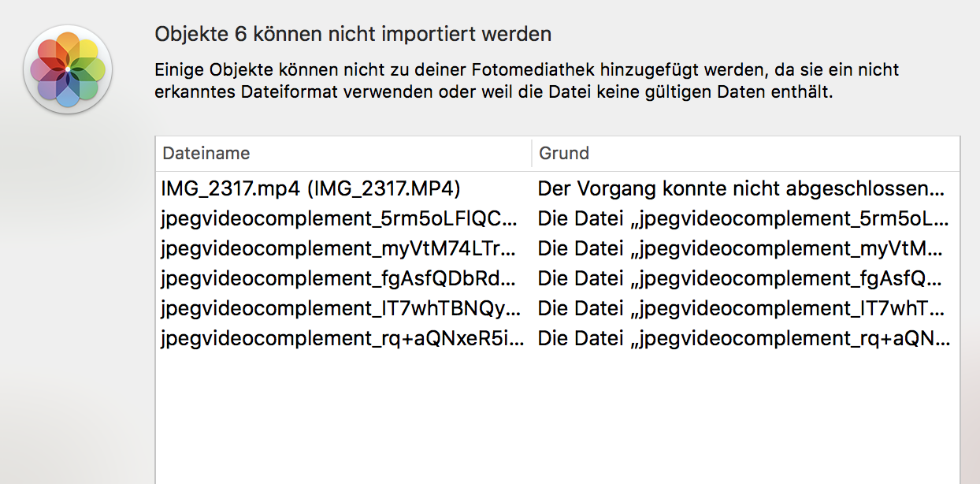
Task: Sort list by Dateiname column header
Action: 206,154
